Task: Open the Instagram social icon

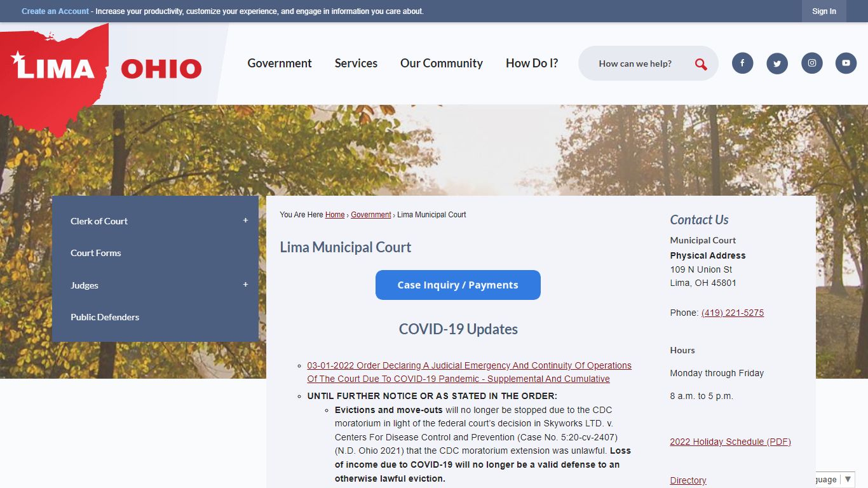Action: tap(811, 63)
